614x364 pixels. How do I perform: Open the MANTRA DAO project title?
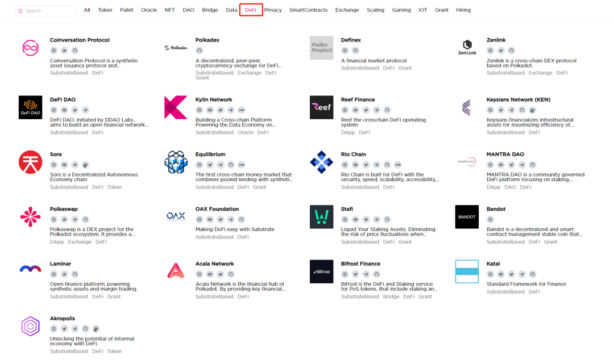(x=505, y=154)
